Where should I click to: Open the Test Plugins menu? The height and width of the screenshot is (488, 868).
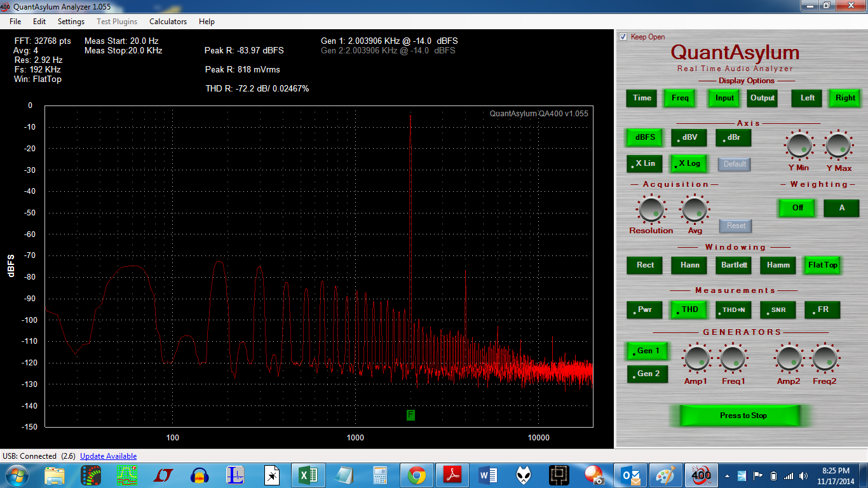pyautogui.click(x=117, y=22)
